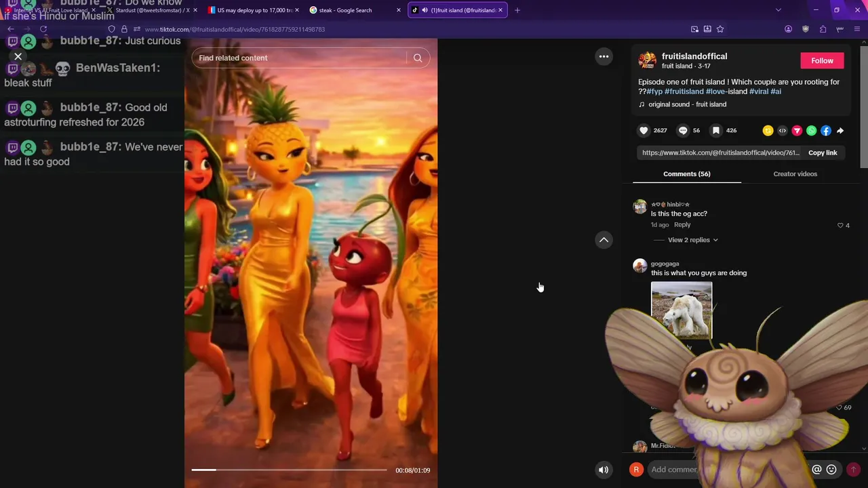Click the browser address bar URL
This screenshot has height=488, width=868.
(x=235, y=29)
